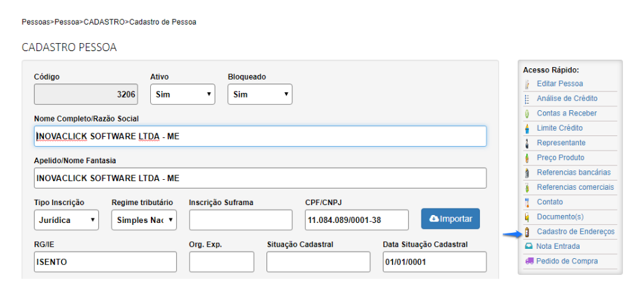This screenshot has width=644, height=290.
Task: Click the Inscrição Suframa text box
Action: click(241, 220)
